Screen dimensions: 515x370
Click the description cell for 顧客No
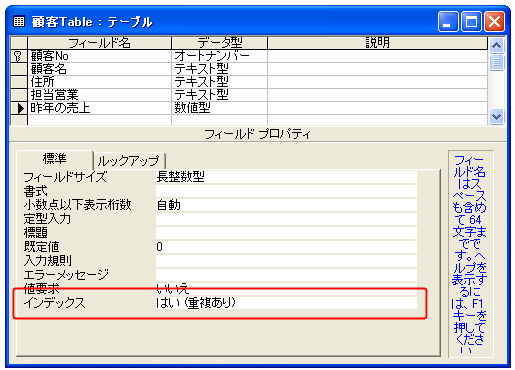click(x=377, y=56)
